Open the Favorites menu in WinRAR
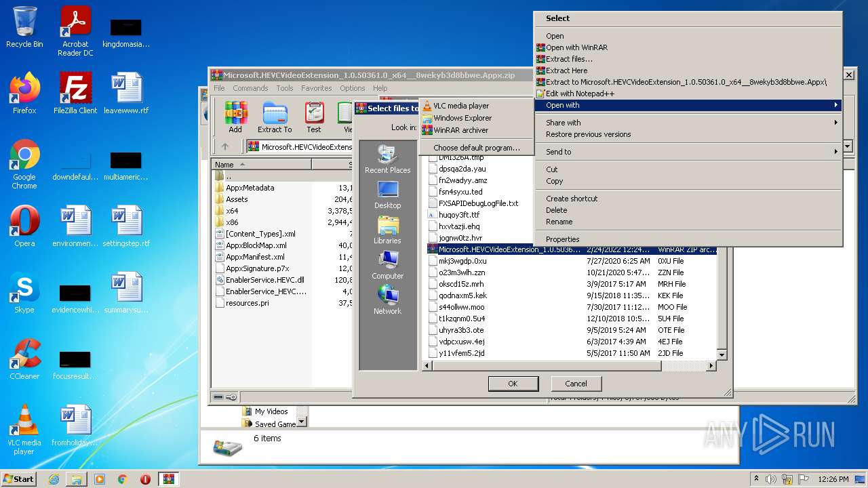 317,88
